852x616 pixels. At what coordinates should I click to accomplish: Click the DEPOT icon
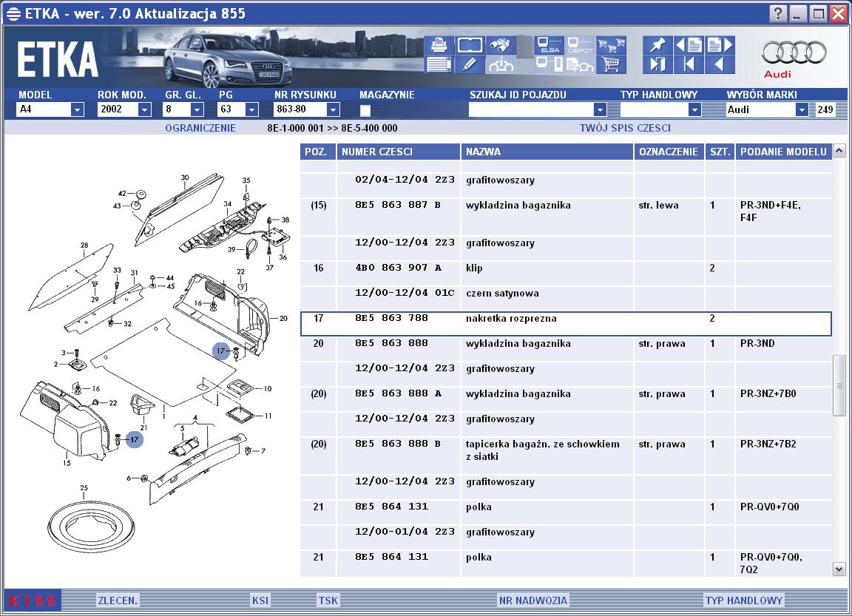point(581,44)
